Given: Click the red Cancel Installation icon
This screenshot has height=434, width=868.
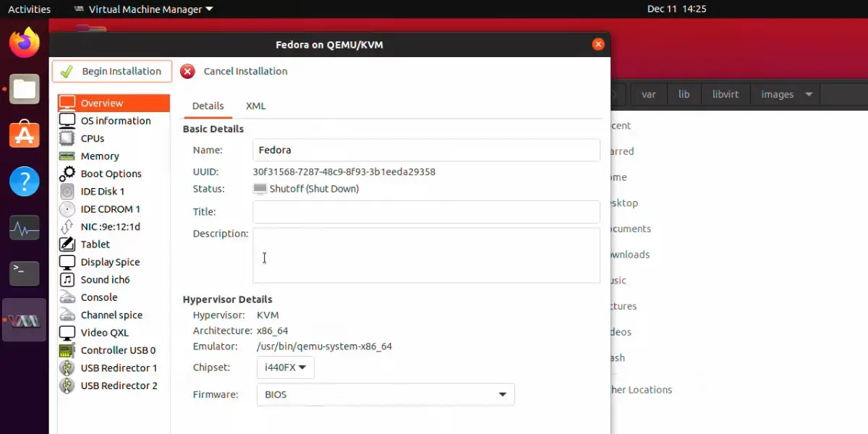Looking at the screenshot, I should [187, 72].
